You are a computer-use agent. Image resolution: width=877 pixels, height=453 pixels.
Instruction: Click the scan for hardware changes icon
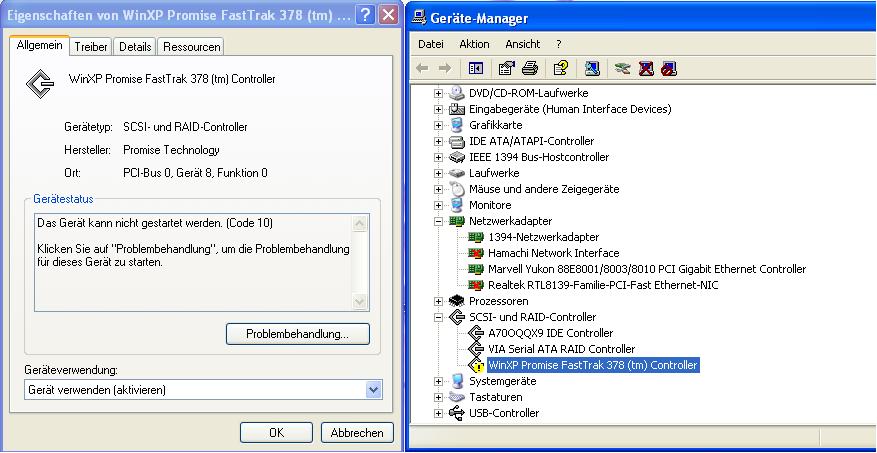(x=592, y=68)
